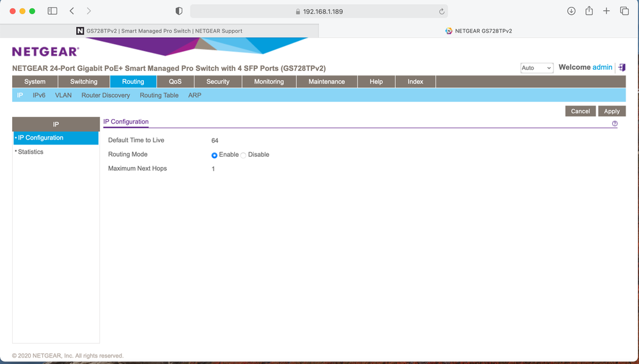Select the IP submenu item
This screenshot has height=364, width=639.
(20, 95)
